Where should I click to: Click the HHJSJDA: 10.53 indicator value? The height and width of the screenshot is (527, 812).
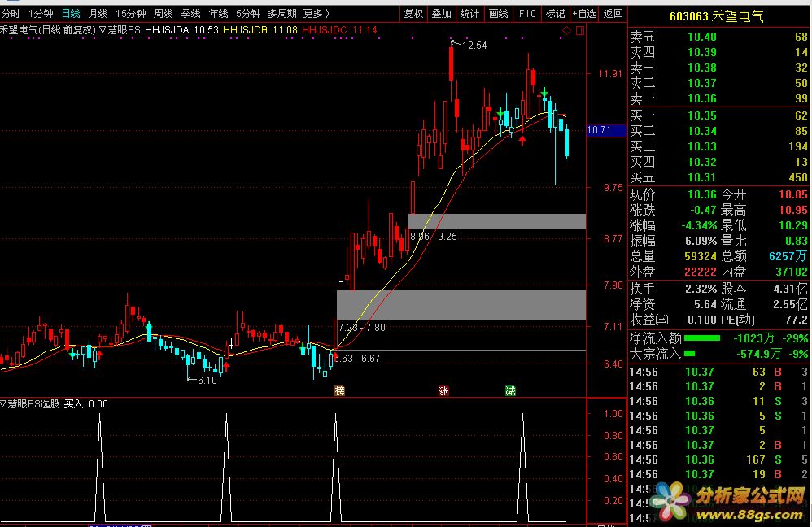tap(181, 30)
